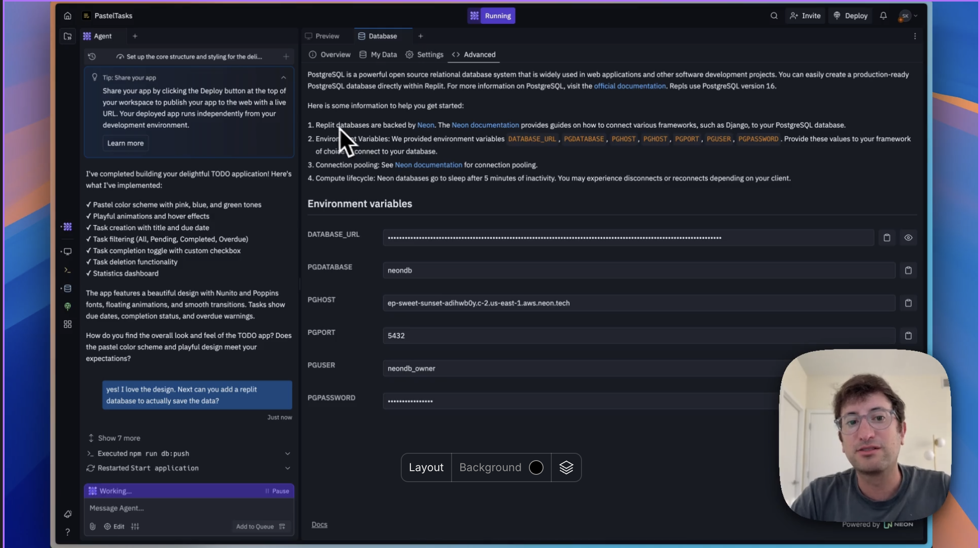
Task: Open the Webview globe icon in sidebar
Action: 68,306
